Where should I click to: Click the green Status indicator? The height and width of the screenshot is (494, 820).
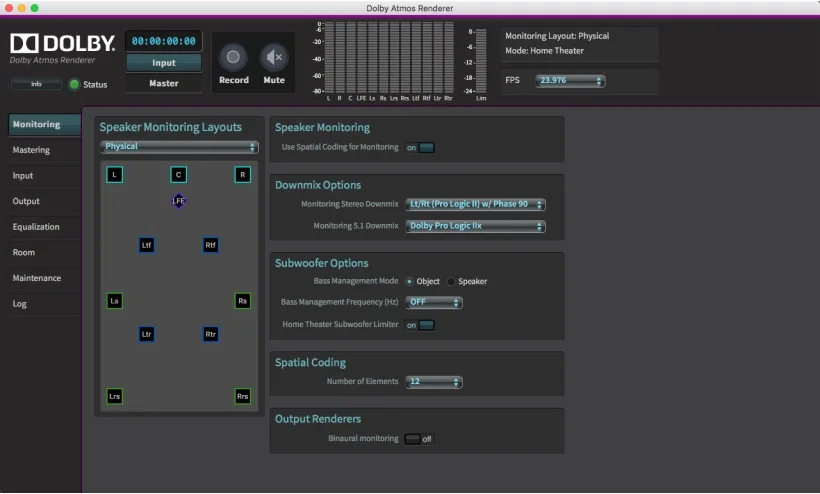click(74, 84)
